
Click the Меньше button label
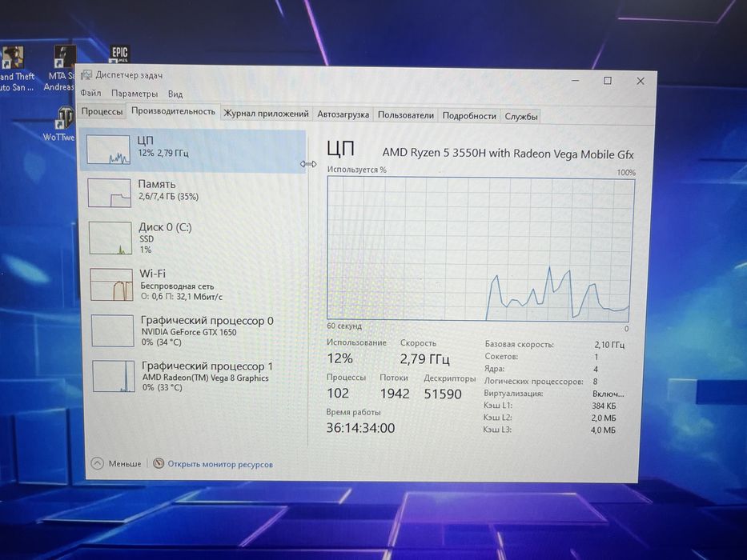click(x=125, y=464)
